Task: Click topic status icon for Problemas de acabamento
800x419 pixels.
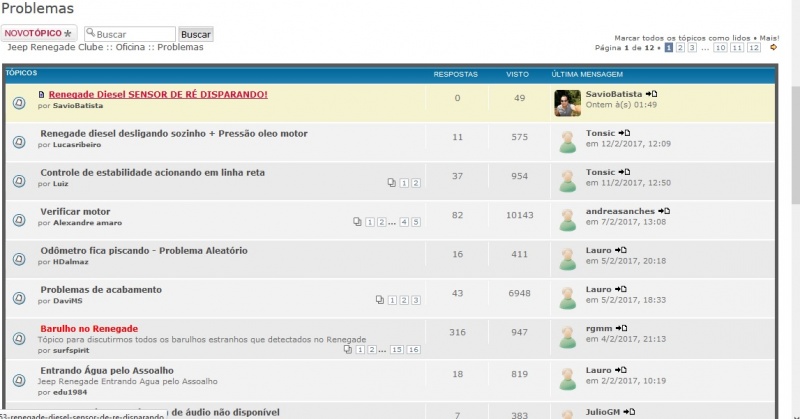Action: 19,298
